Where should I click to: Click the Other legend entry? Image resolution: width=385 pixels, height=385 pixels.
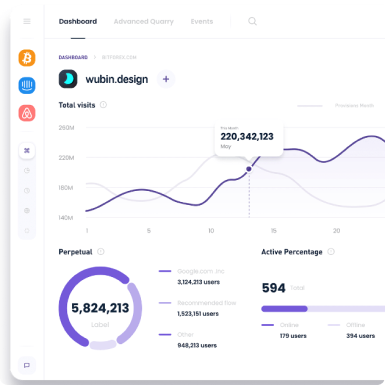click(185, 334)
